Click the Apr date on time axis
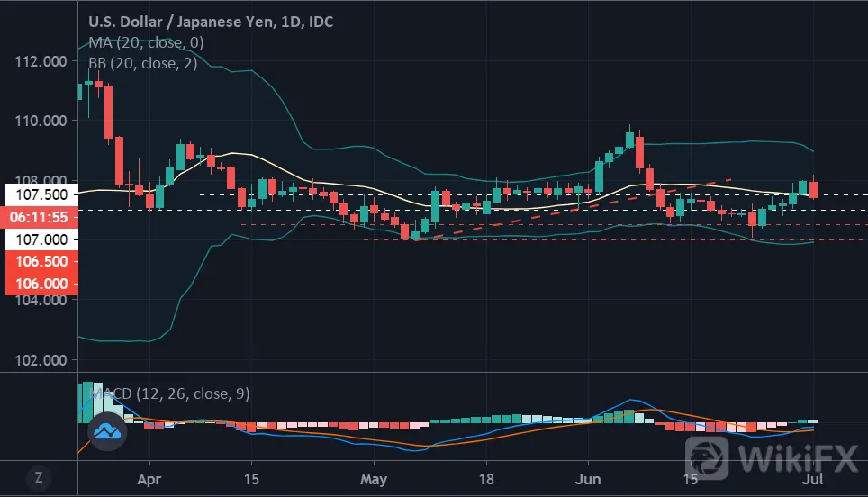Image resolution: width=868 pixels, height=497 pixels. [x=149, y=479]
